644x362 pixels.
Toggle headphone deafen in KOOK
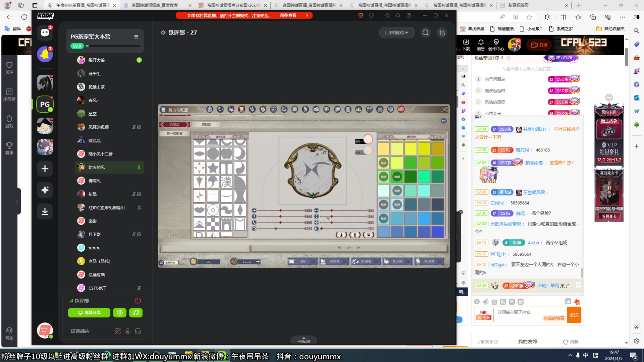pyautogui.click(x=138, y=331)
